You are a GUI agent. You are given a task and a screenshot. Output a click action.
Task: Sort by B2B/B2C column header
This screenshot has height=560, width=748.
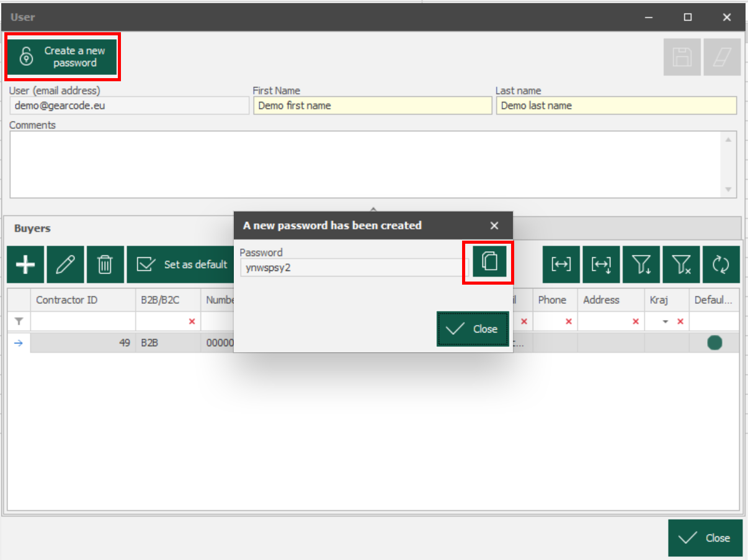click(x=168, y=300)
